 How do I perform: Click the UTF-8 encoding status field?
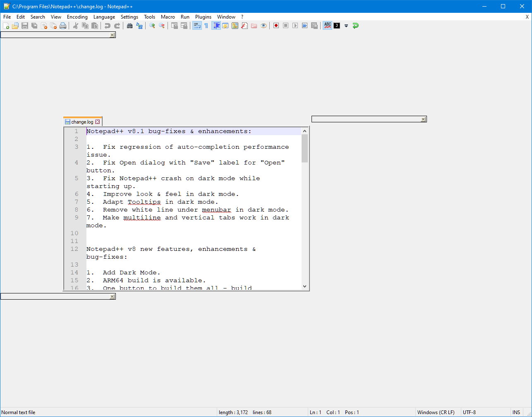486,412
